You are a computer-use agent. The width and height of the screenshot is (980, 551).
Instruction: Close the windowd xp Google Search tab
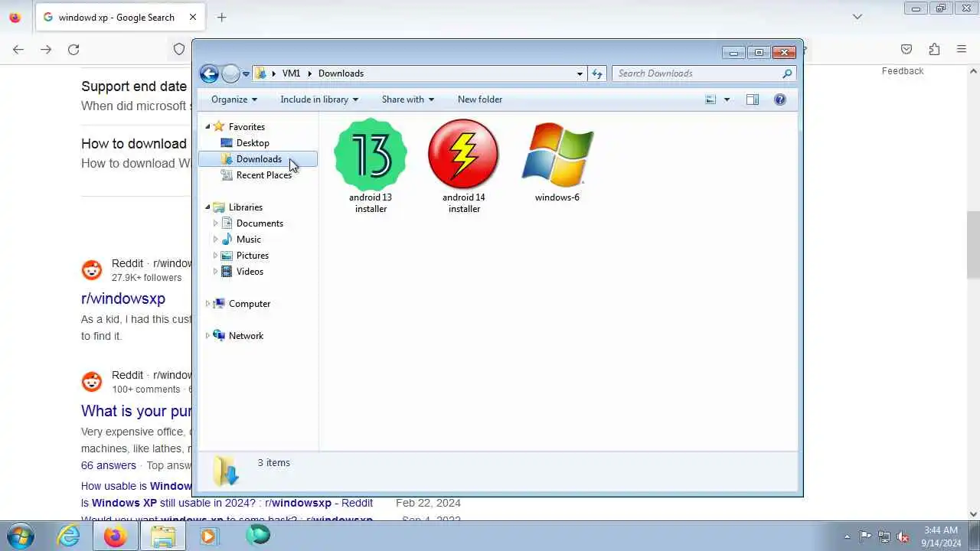pos(192,17)
